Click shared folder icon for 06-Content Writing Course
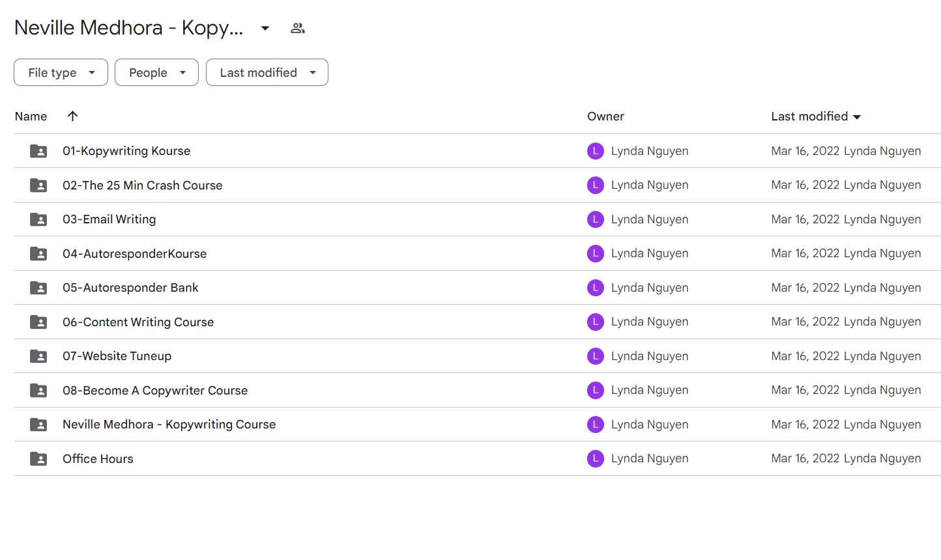The width and height of the screenshot is (941, 560). click(x=38, y=322)
